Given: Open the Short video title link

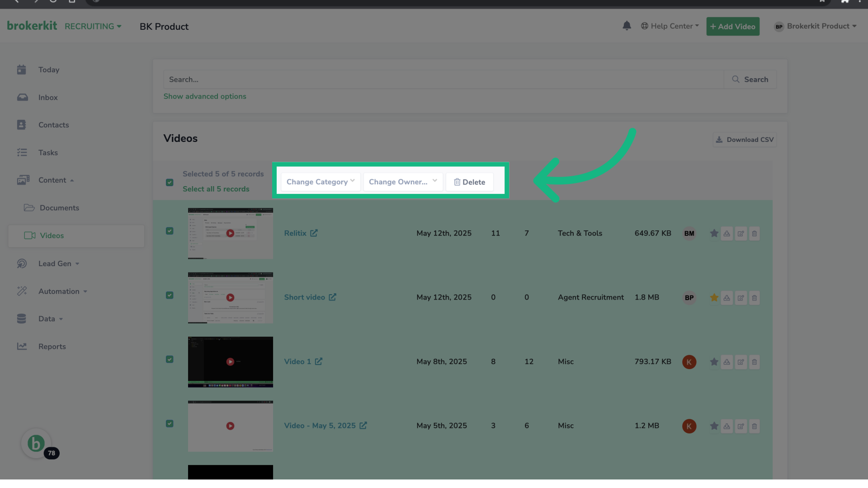Looking at the screenshot, I should [304, 297].
